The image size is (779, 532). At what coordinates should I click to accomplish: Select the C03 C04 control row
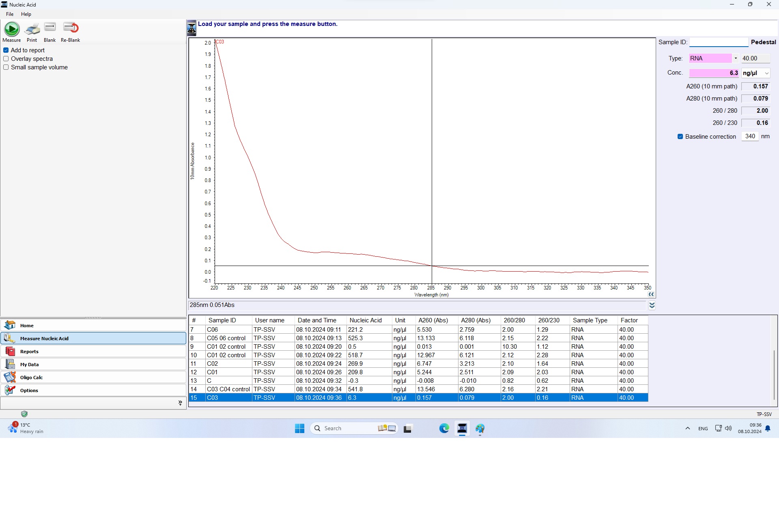coord(228,389)
